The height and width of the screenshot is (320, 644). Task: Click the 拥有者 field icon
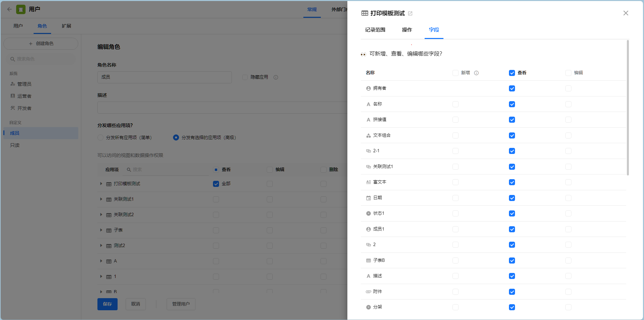(x=369, y=88)
